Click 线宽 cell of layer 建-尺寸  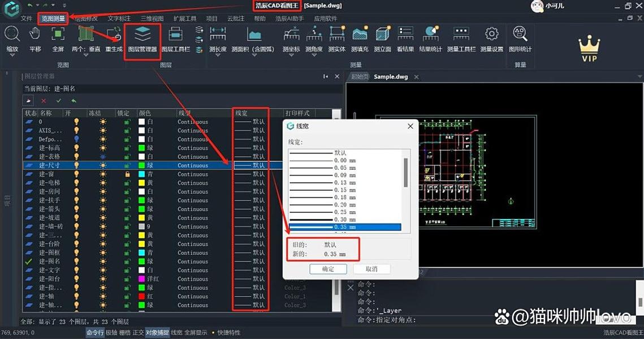click(250, 165)
